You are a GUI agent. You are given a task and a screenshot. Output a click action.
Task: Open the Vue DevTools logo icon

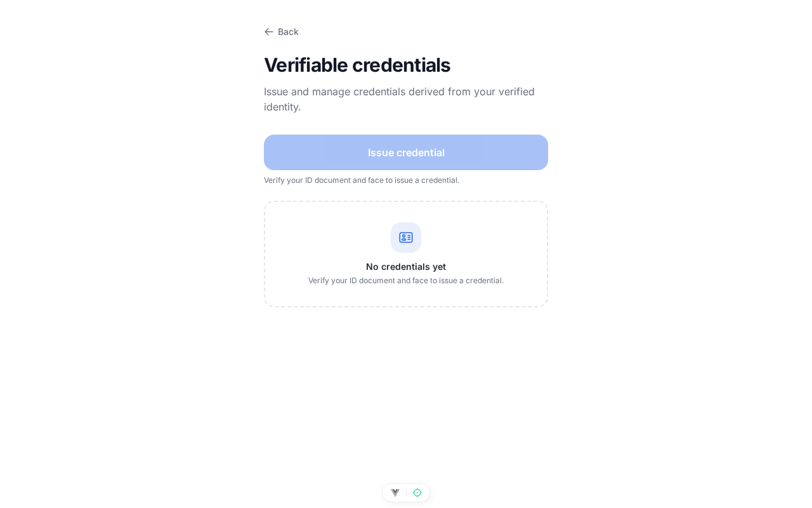(x=395, y=493)
